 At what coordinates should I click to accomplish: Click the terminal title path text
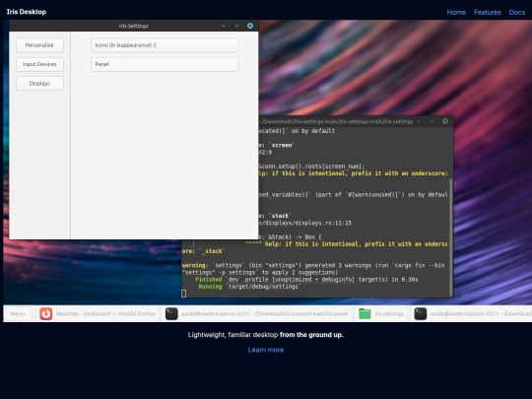coord(336,121)
